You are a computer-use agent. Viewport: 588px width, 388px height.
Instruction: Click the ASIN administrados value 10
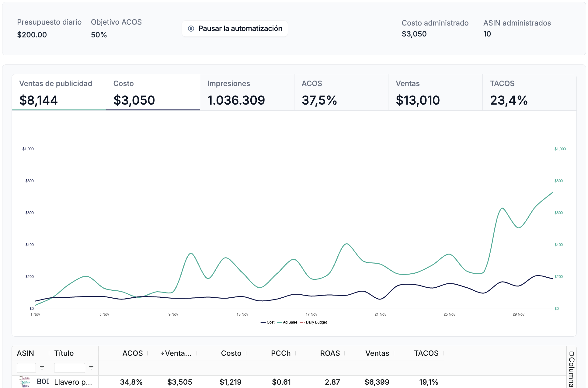487,34
